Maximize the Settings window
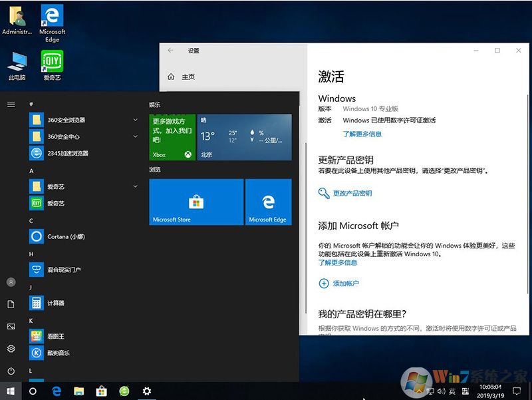Screen dimensions: 532x400 [497, 51]
